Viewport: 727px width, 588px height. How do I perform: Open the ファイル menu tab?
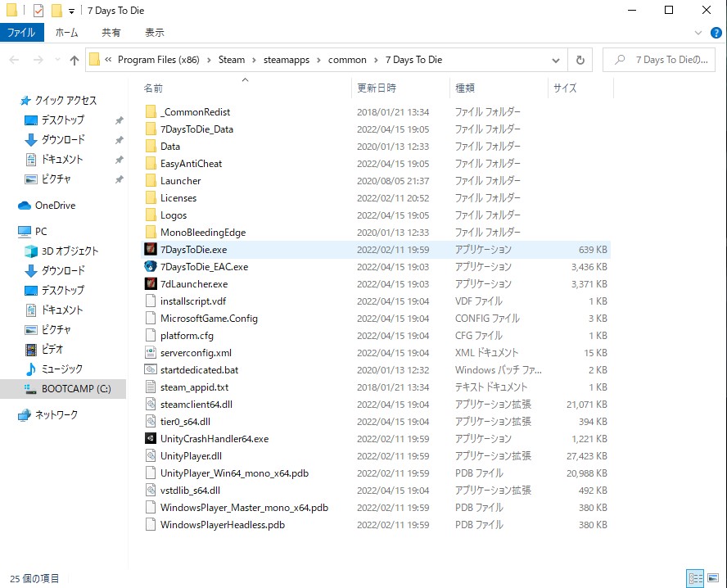[21, 33]
